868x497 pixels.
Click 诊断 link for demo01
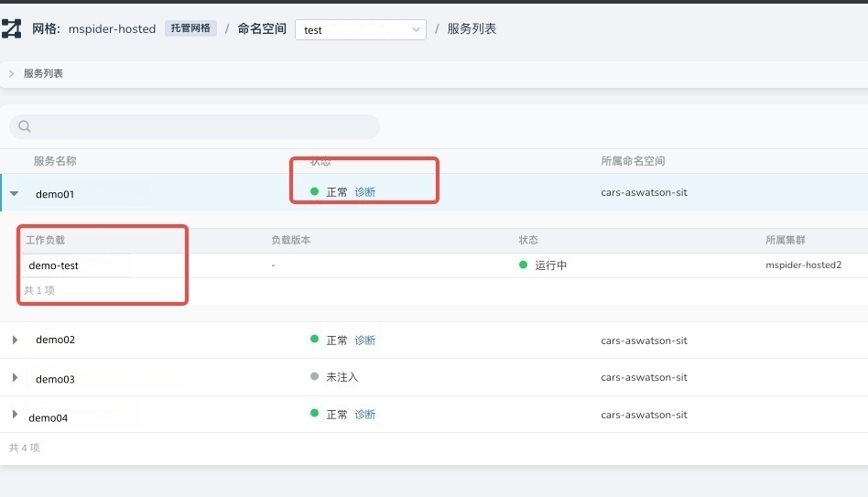[x=364, y=192]
